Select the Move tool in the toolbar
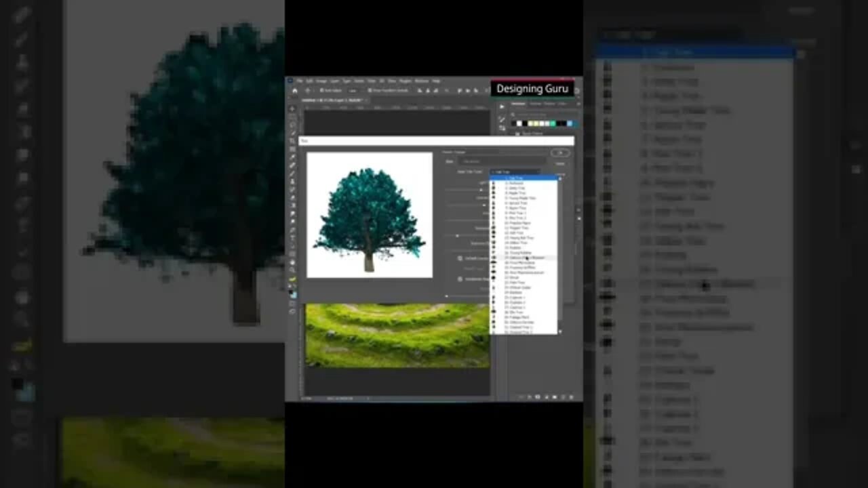The height and width of the screenshot is (488, 868). (x=292, y=108)
